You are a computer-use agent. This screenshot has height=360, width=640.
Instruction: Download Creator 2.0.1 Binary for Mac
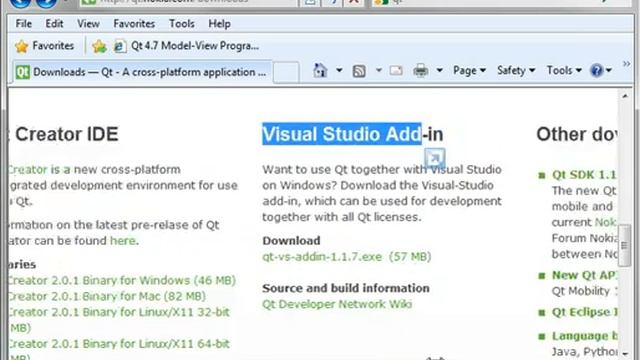click(x=107, y=296)
